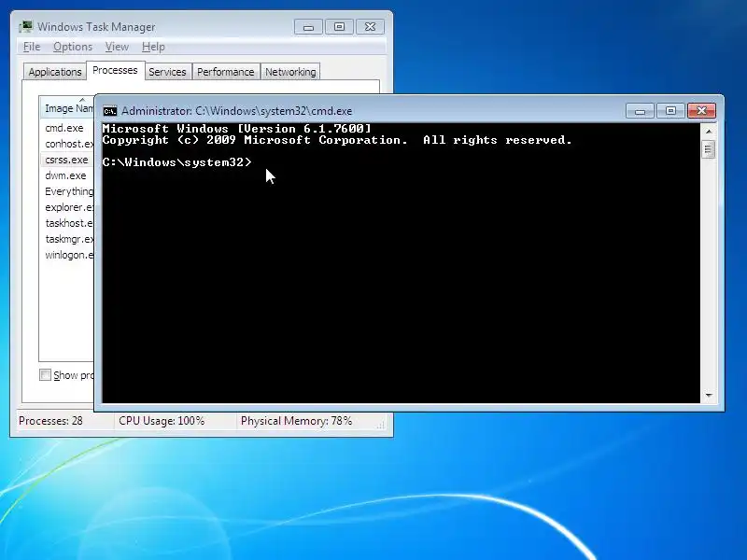Select the taskhost.exe process row
The width and height of the screenshot is (747, 560).
pos(67,223)
